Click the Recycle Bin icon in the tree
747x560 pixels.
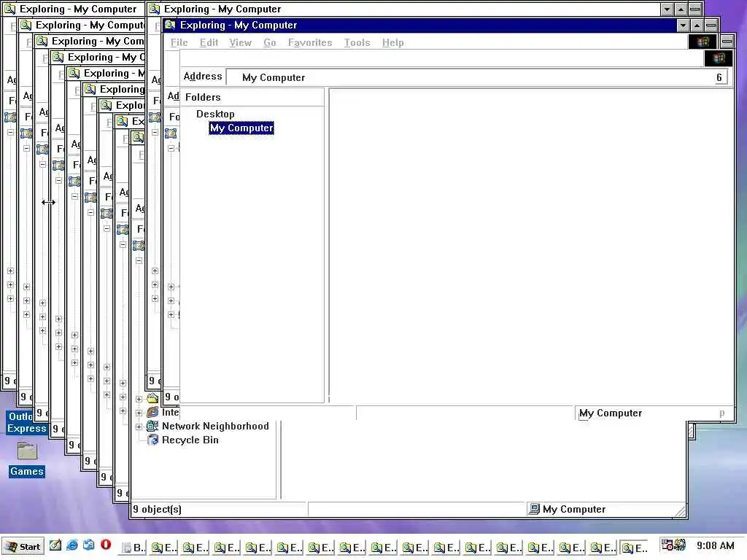152,440
